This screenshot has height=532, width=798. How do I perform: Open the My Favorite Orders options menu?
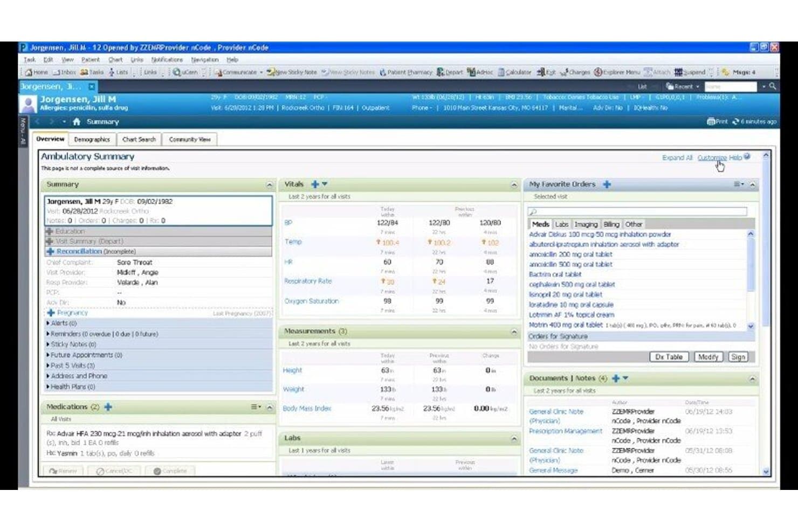[x=739, y=184]
